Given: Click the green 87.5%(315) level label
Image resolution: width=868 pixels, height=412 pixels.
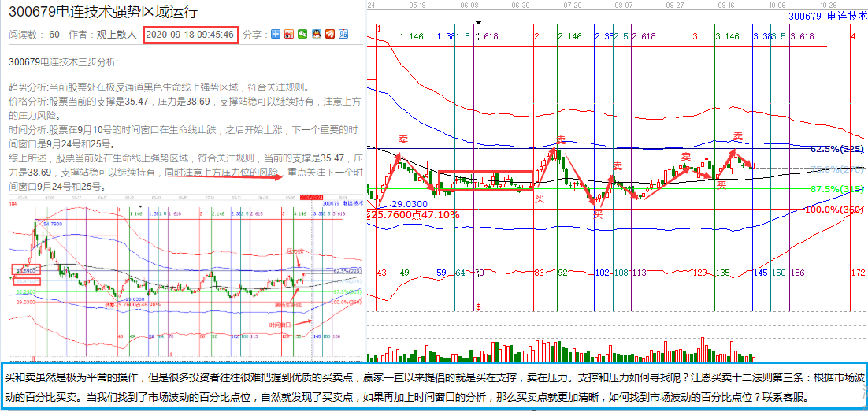Looking at the screenshot, I should click(836, 189).
